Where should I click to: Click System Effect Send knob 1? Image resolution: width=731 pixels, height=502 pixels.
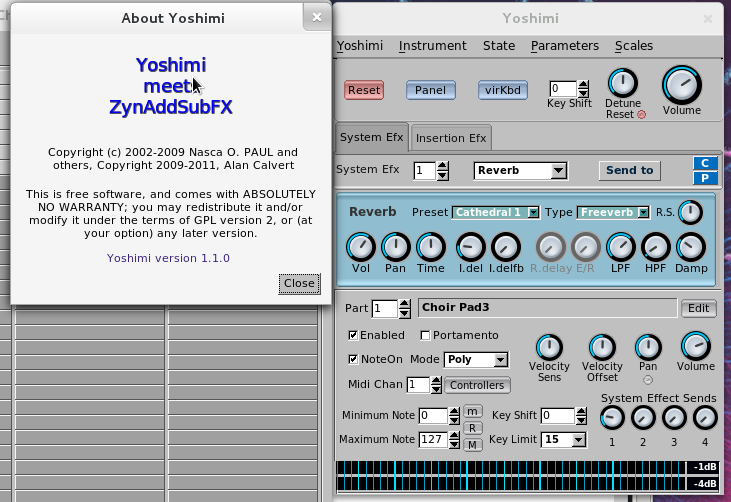(x=611, y=418)
